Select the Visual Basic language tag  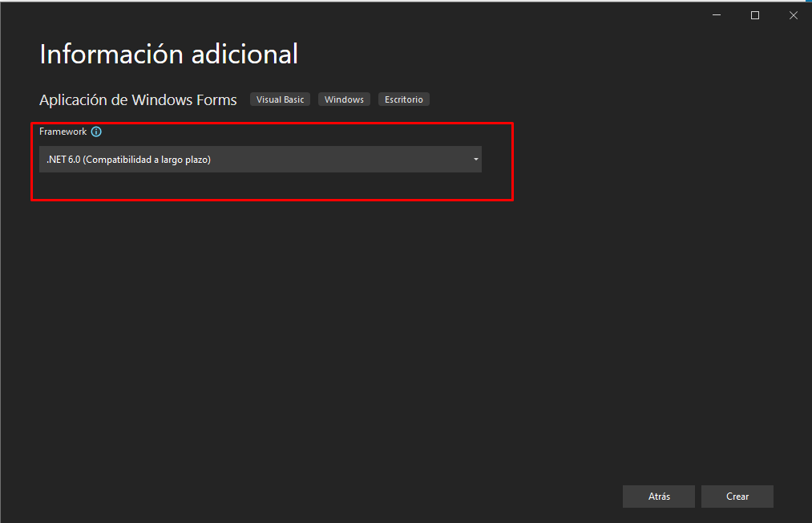click(x=280, y=99)
